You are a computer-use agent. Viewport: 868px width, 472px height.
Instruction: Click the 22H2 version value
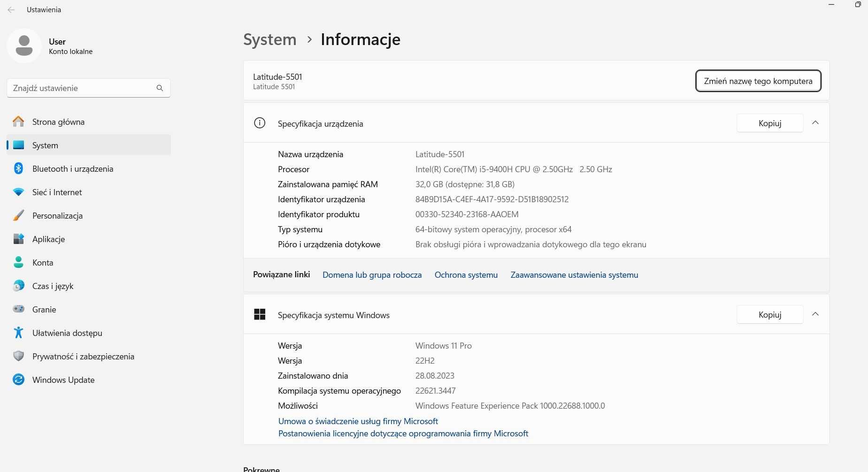425,360
